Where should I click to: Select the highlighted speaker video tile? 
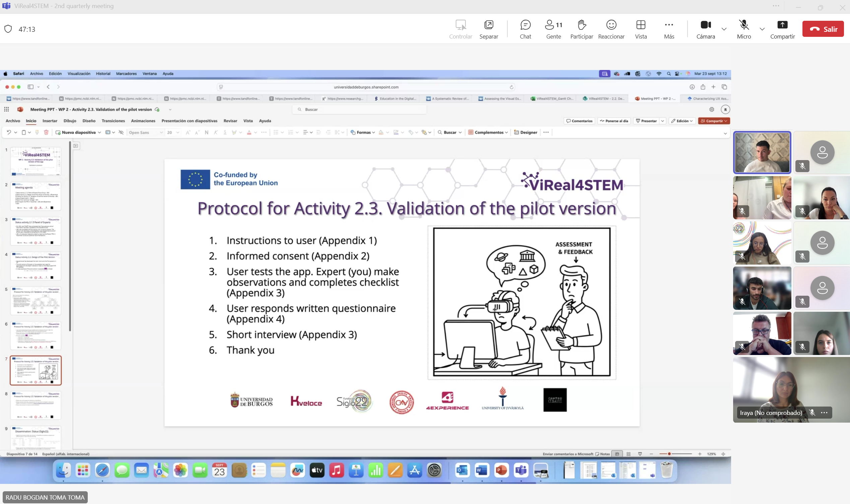762,152
